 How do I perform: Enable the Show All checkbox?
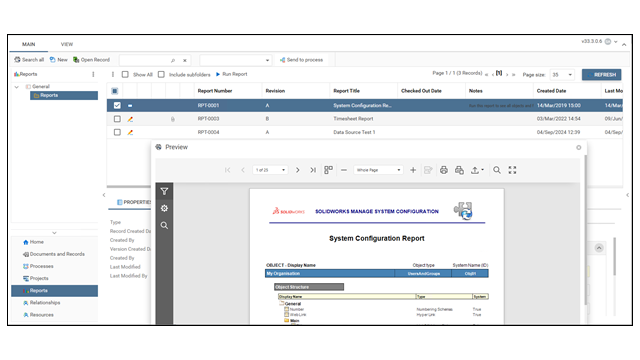(125, 74)
